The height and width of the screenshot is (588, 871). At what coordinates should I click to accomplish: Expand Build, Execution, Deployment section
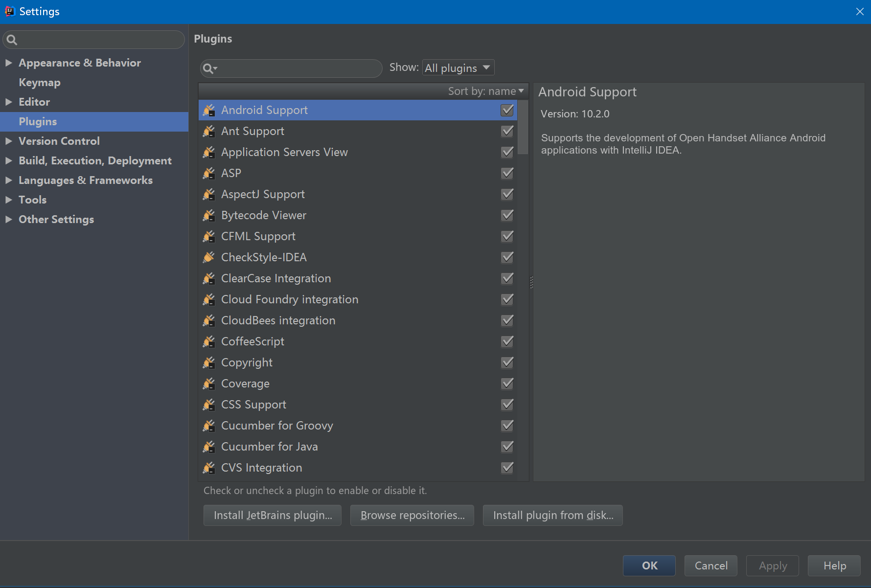click(8, 161)
